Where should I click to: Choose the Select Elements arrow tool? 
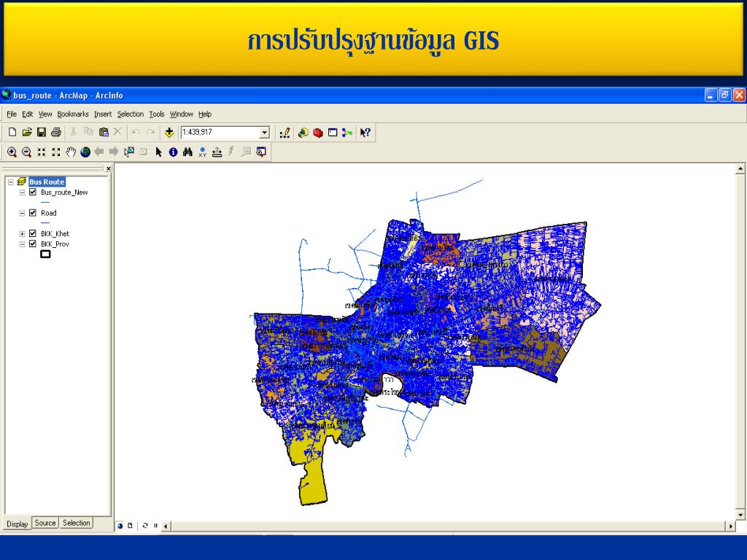pos(158,152)
